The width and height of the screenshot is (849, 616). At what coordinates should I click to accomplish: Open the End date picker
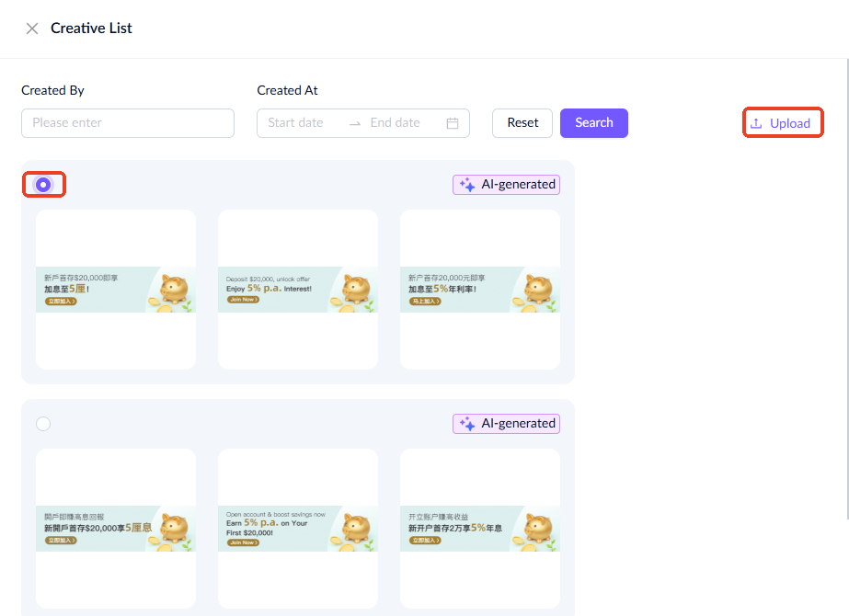[x=396, y=123]
